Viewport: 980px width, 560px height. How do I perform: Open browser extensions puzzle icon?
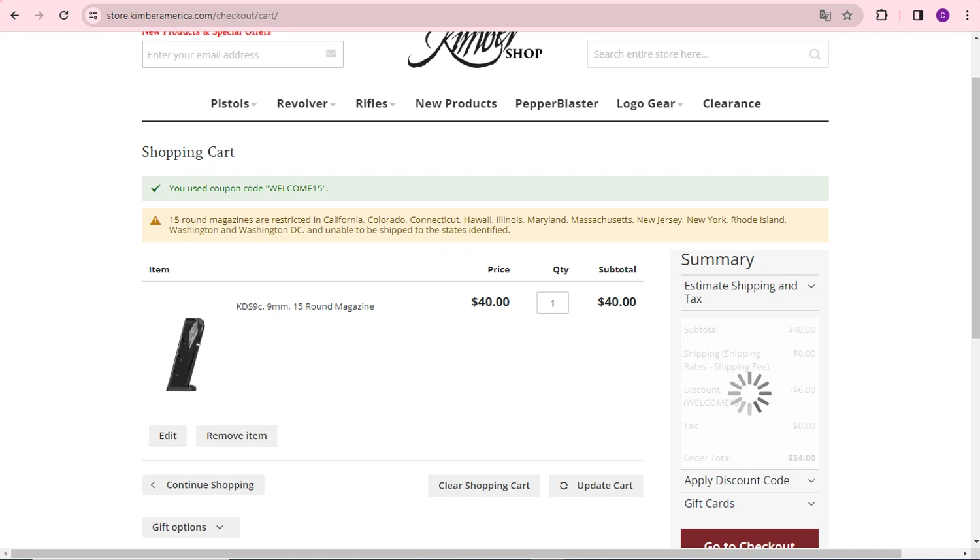[x=881, y=15]
